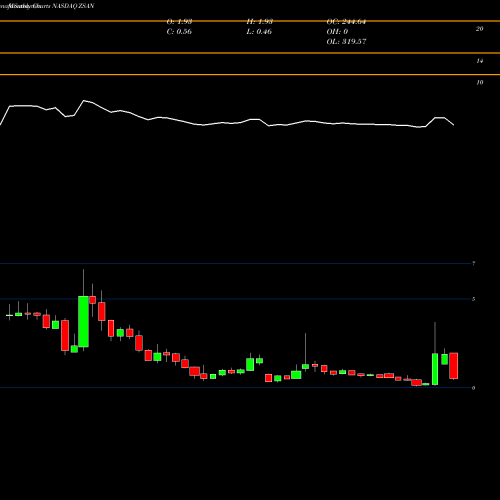Click the OL: 319.57 reading
Viewport: 500px width, 500px height.
click(x=346, y=42)
